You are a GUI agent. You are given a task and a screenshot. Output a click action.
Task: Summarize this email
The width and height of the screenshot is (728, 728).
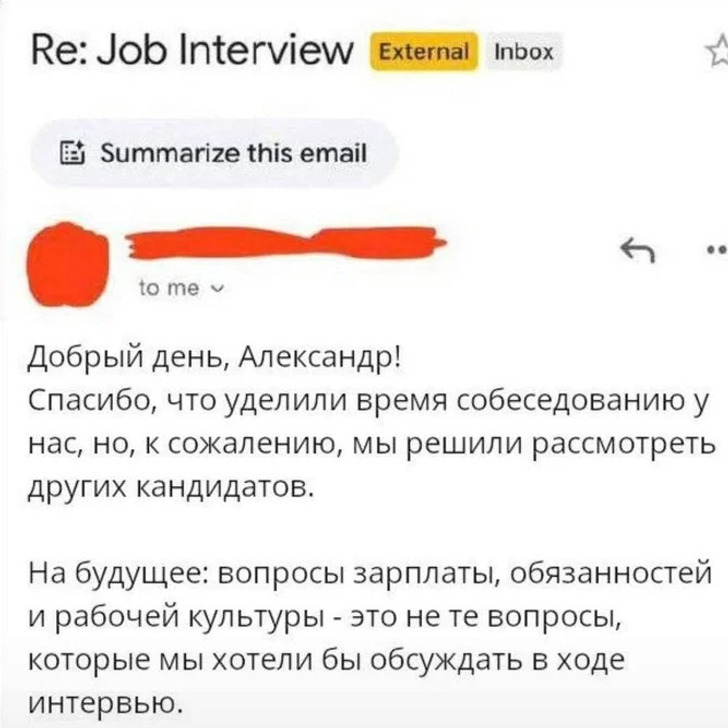[214, 154]
